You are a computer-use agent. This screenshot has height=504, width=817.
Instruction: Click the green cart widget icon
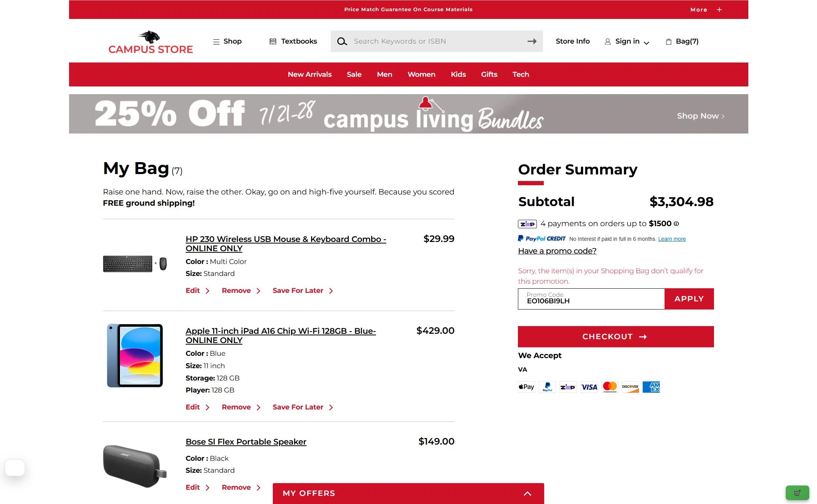797,493
